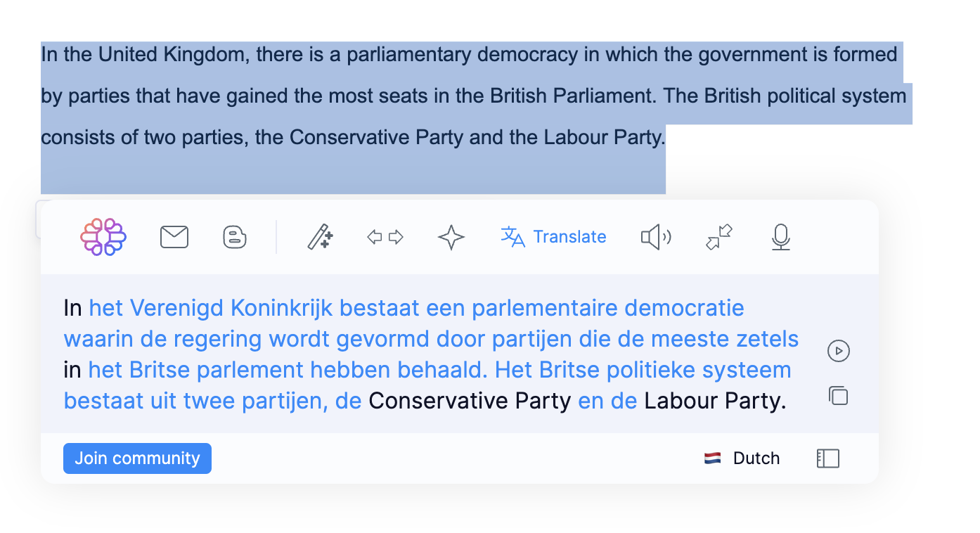980x533 pixels.
Task: Toggle the sidebar panel icon
Action: tap(828, 458)
